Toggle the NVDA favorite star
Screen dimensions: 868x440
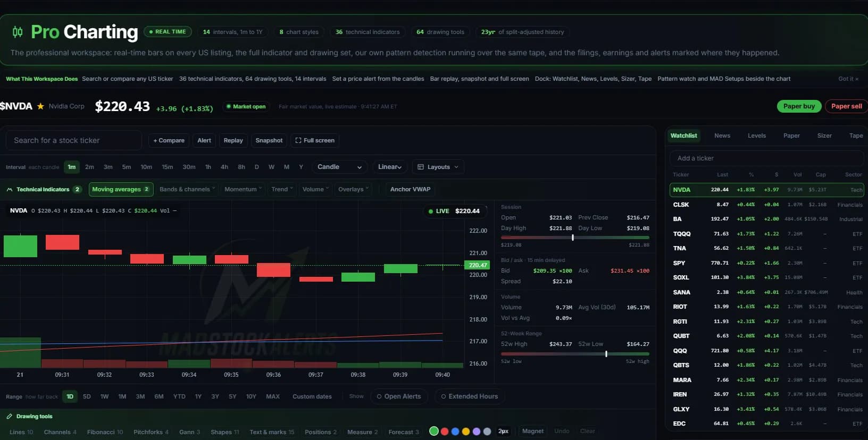[x=40, y=106]
